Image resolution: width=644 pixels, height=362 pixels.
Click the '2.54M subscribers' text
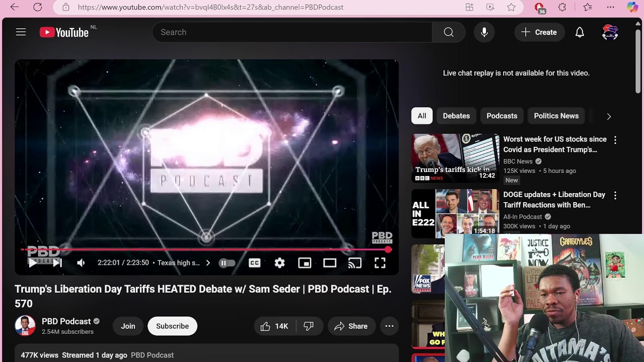point(67,332)
